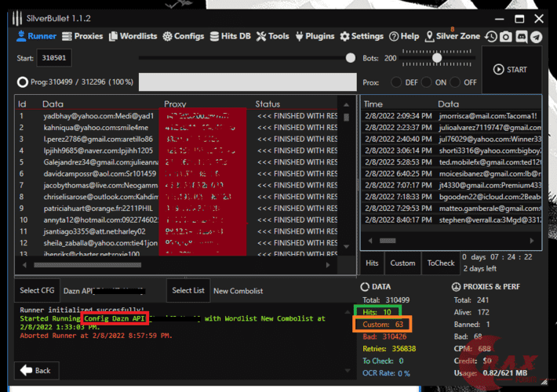Click hits list scroll left arrow
The height and width of the screenshot is (392, 557).
coord(370,241)
